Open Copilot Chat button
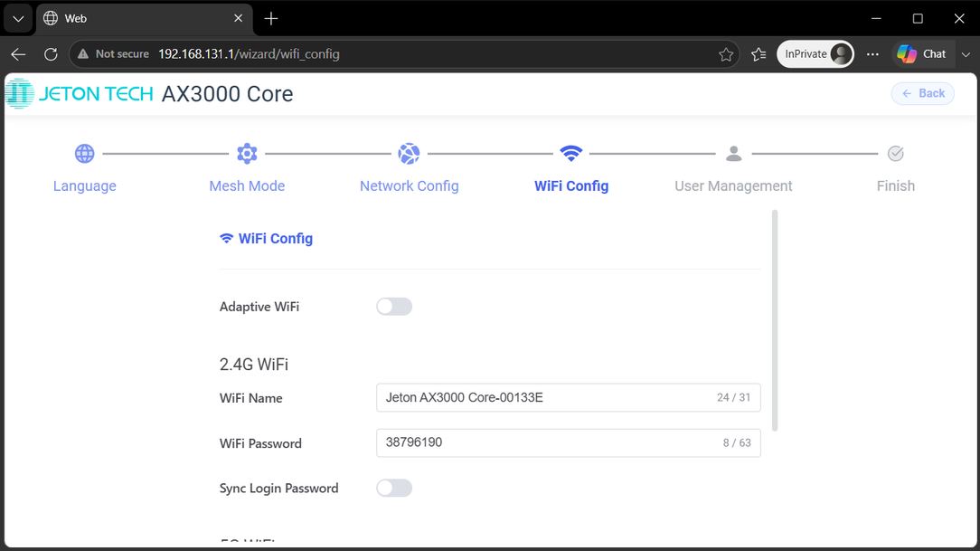 point(922,54)
